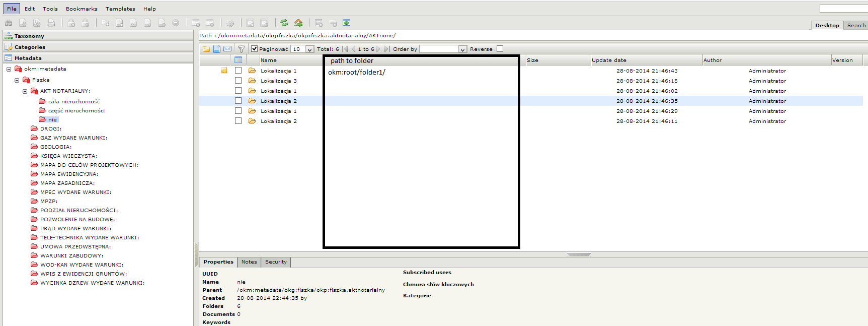The image size is (868, 326).
Task: Click the Delete toolbar icon with minus sign
Action: coord(176,23)
